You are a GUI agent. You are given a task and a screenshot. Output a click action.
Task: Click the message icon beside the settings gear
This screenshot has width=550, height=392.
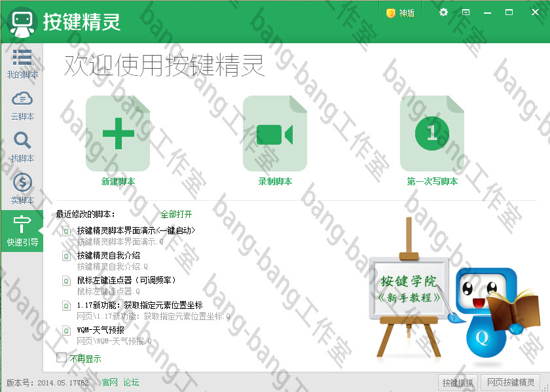[467, 12]
